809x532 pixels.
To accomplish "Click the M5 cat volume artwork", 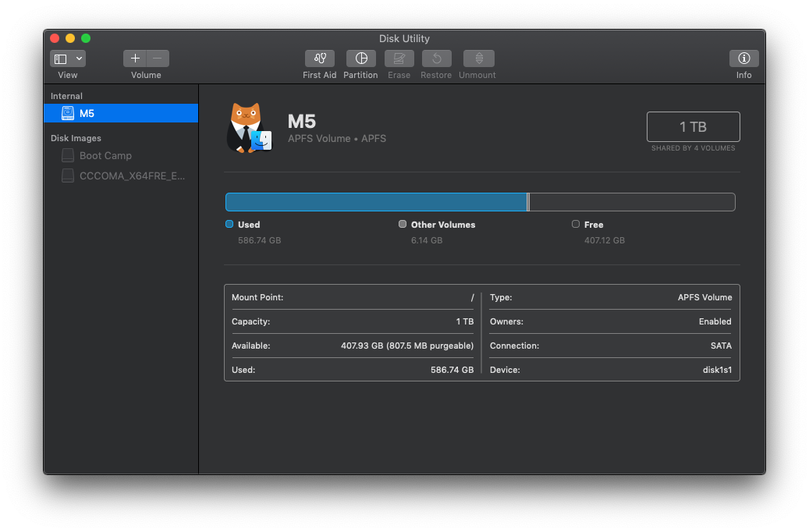I will [x=249, y=128].
